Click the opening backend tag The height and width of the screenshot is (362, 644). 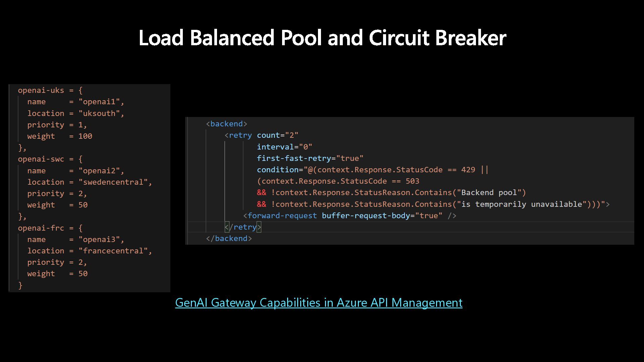(226, 124)
